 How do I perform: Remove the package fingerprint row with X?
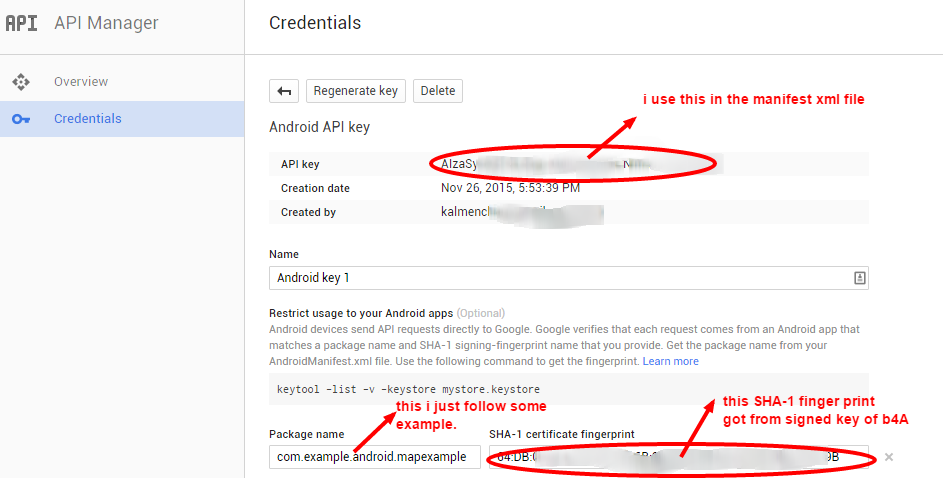pyautogui.click(x=888, y=457)
